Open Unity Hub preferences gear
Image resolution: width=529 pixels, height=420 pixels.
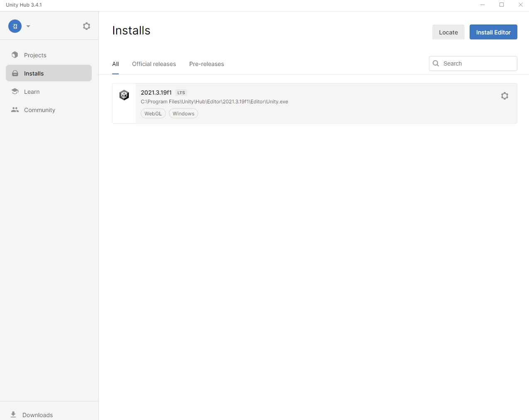pos(86,26)
